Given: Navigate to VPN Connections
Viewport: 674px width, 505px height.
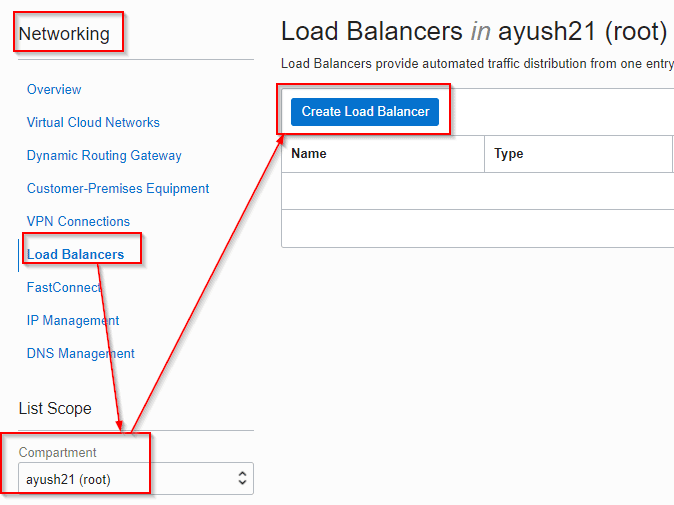Looking at the screenshot, I should click(x=78, y=221).
